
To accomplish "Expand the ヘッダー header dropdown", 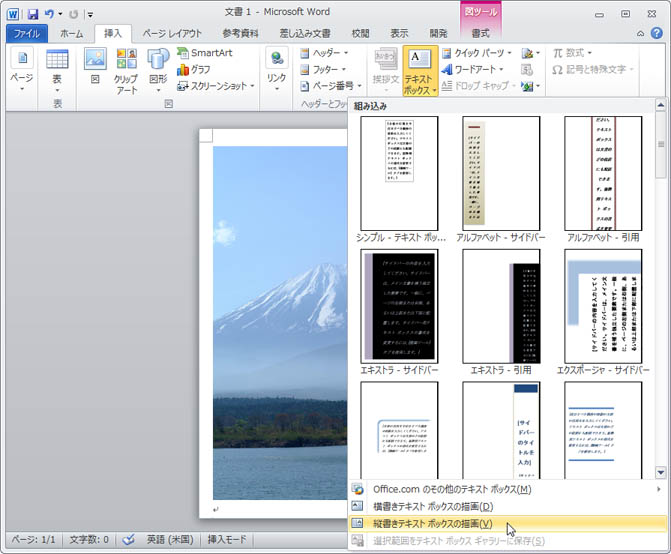I will [324, 53].
